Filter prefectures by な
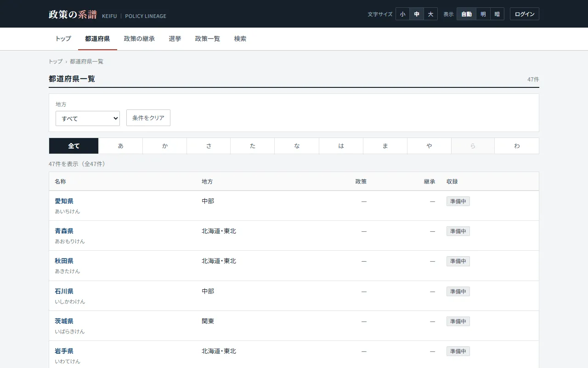The width and height of the screenshot is (588, 368). pos(297,146)
